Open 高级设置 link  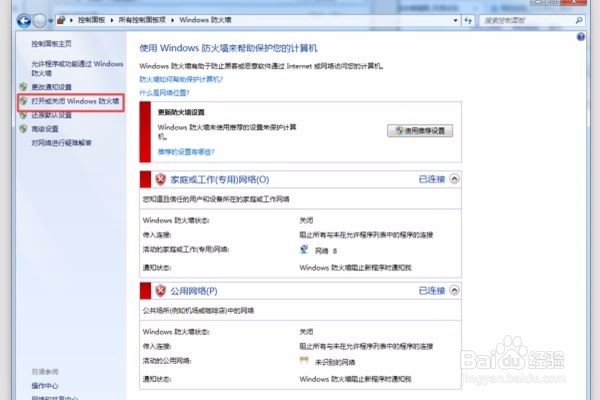click(45, 129)
